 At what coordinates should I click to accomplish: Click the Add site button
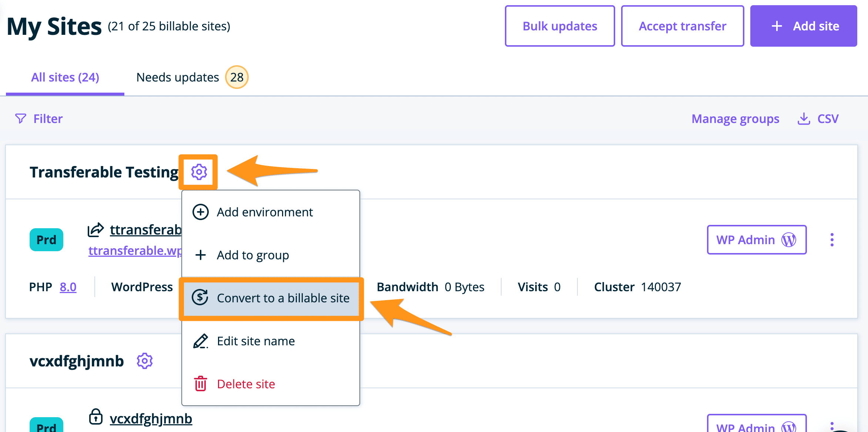click(804, 26)
